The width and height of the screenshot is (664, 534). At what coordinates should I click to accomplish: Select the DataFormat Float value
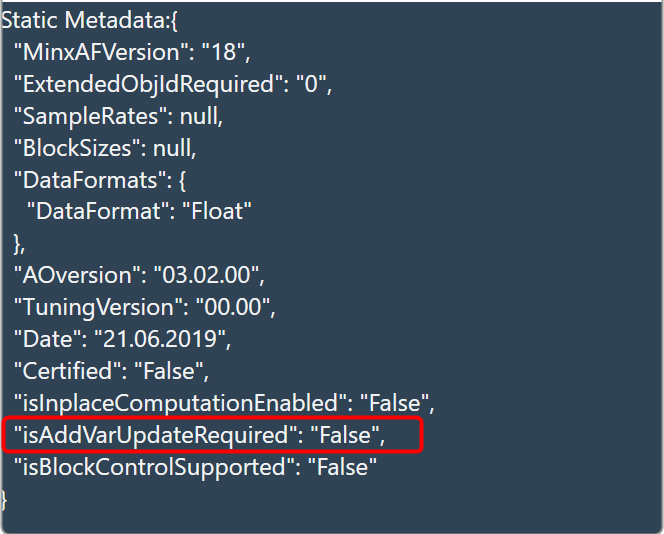[x=139, y=211]
